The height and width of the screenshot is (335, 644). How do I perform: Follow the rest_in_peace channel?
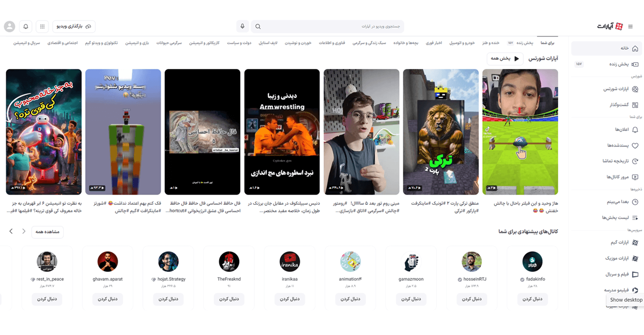[47, 299]
